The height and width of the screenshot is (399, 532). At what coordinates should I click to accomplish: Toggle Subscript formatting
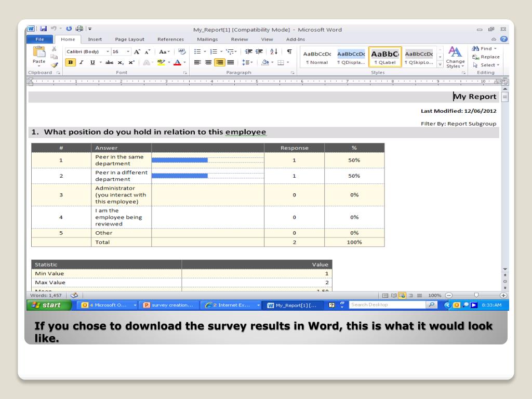pyautogui.click(x=121, y=62)
